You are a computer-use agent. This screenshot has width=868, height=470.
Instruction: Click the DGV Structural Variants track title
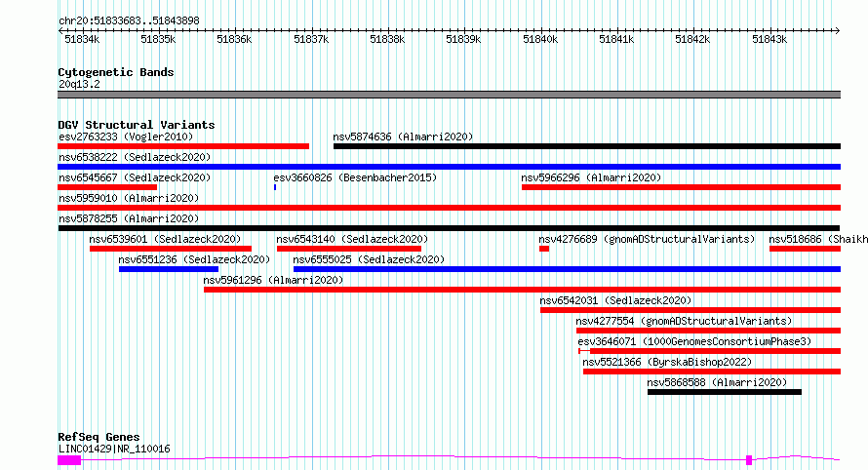click(x=137, y=125)
